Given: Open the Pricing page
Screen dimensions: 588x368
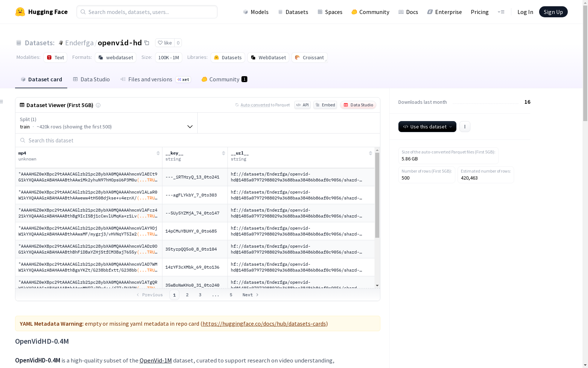Looking at the screenshot, I should pyautogui.click(x=480, y=12).
